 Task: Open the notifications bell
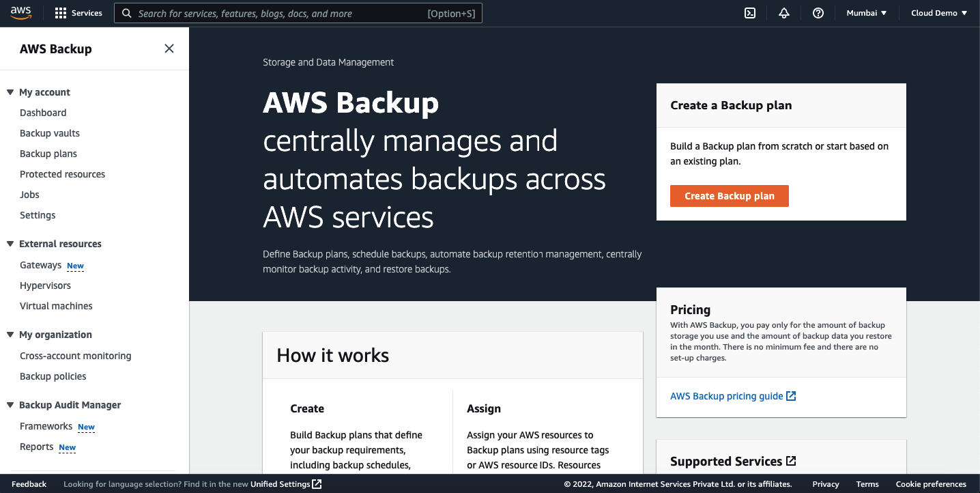point(784,13)
